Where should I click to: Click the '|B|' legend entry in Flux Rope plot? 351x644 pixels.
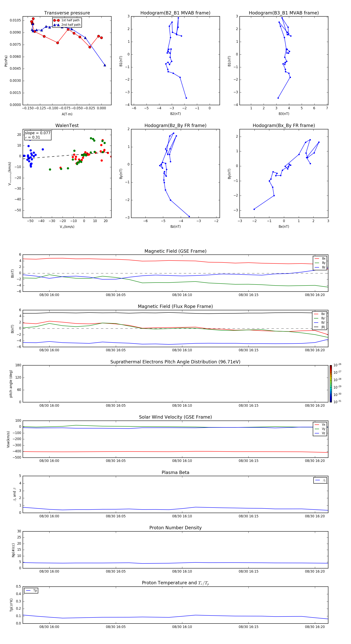pyautogui.click(x=320, y=327)
